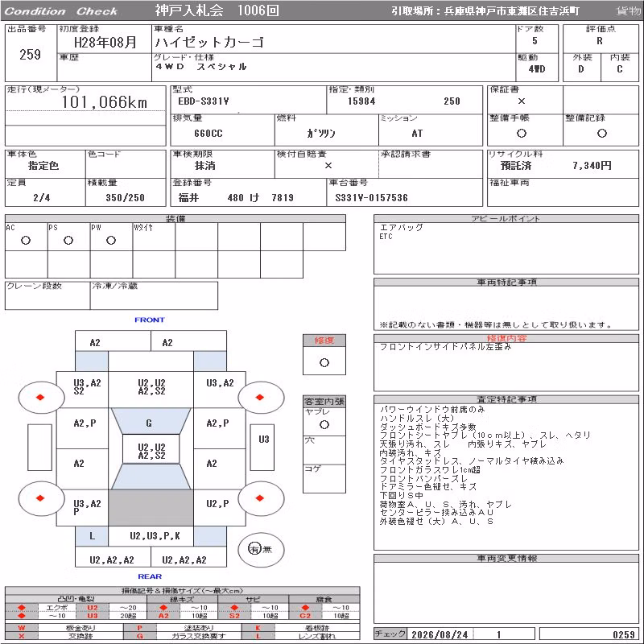Click the front-right tire red diamond marker
Image resolution: width=644 pixels, height=644 pixels.
pos(259,397)
